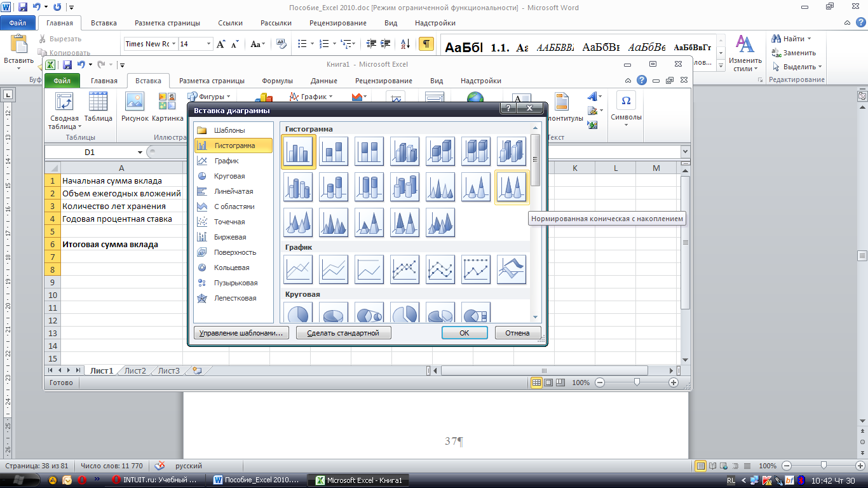This screenshot has height=488, width=868.
Task: Switch to Excel Главная tab
Action: click(x=104, y=81)
